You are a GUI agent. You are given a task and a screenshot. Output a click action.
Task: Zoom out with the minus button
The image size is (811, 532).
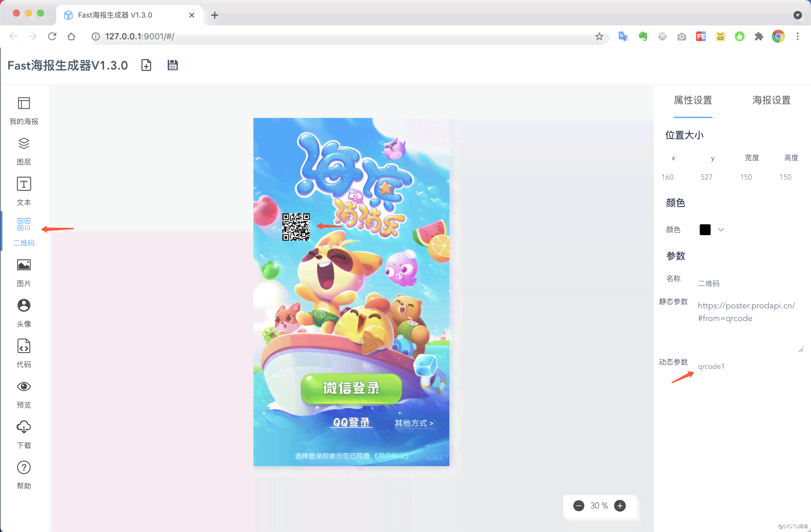point(578,506)
